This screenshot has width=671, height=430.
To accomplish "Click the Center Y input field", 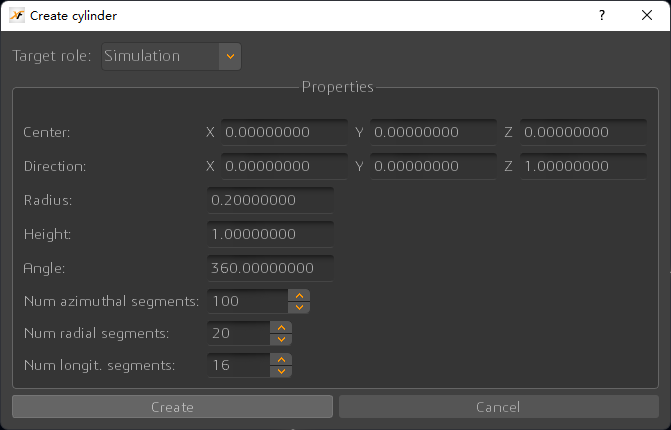I will (433, 132).
